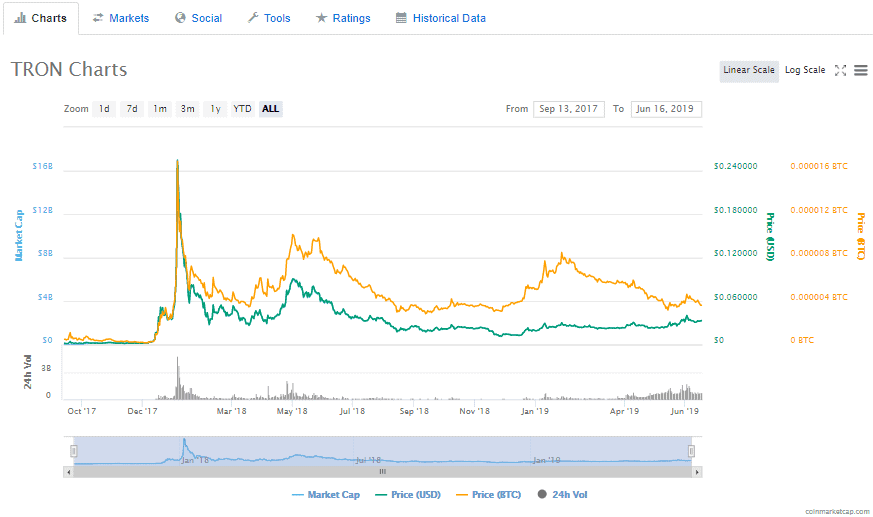Set zoom range to 7d
Screen dimensions: 873x517
[132, 109]
